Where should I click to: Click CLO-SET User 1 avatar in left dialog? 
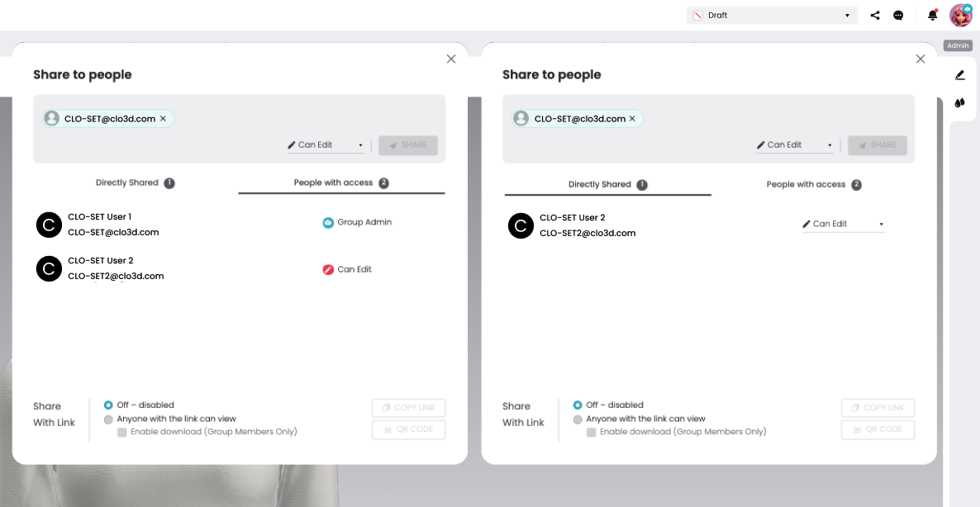[x=49, y=225]
